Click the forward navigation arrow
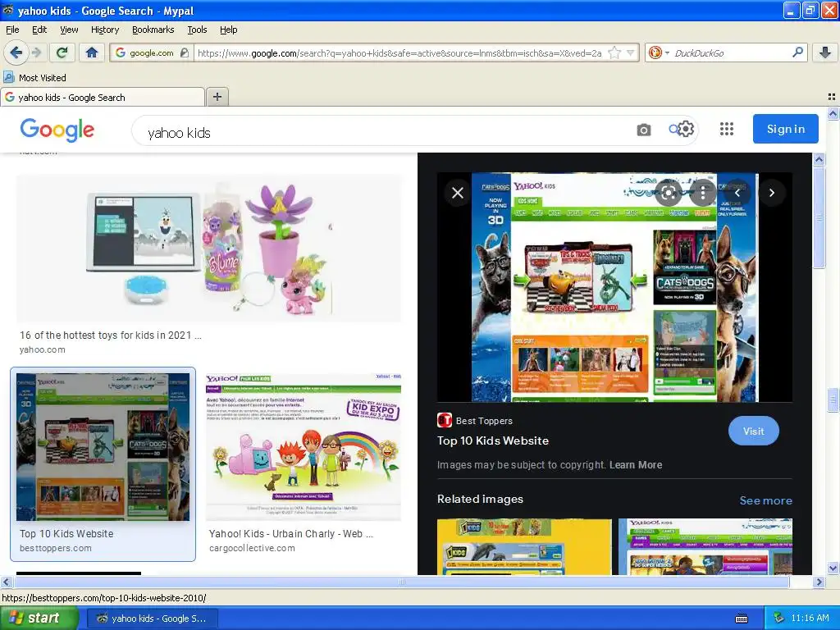Image resolution: width=840 pixels, height=630 pixels. click(x=36, y=52)
